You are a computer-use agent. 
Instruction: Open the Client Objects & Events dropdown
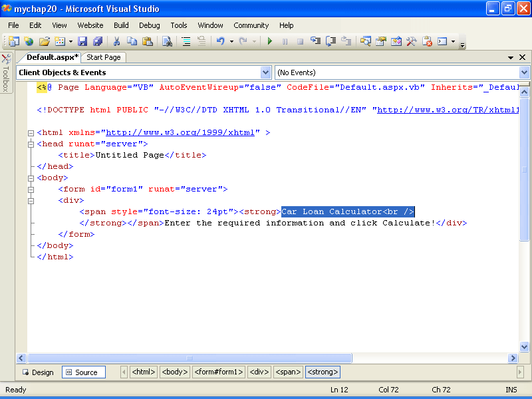[266, 72]
